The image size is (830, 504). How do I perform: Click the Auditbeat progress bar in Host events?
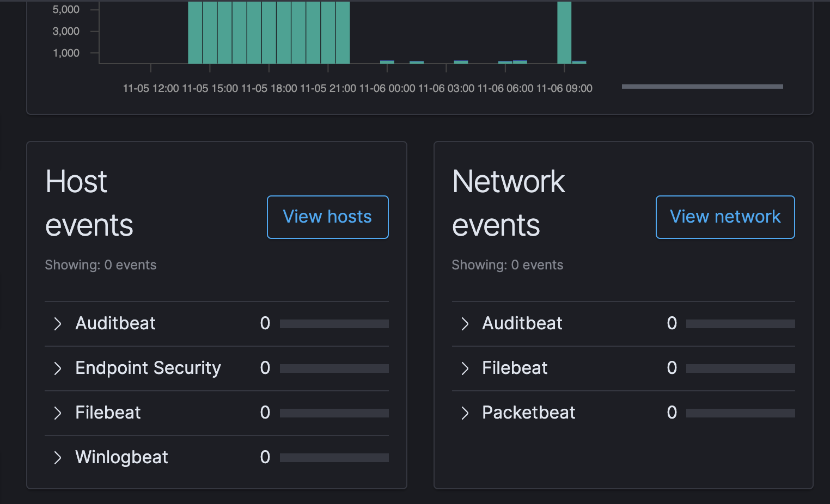[334, 324]
